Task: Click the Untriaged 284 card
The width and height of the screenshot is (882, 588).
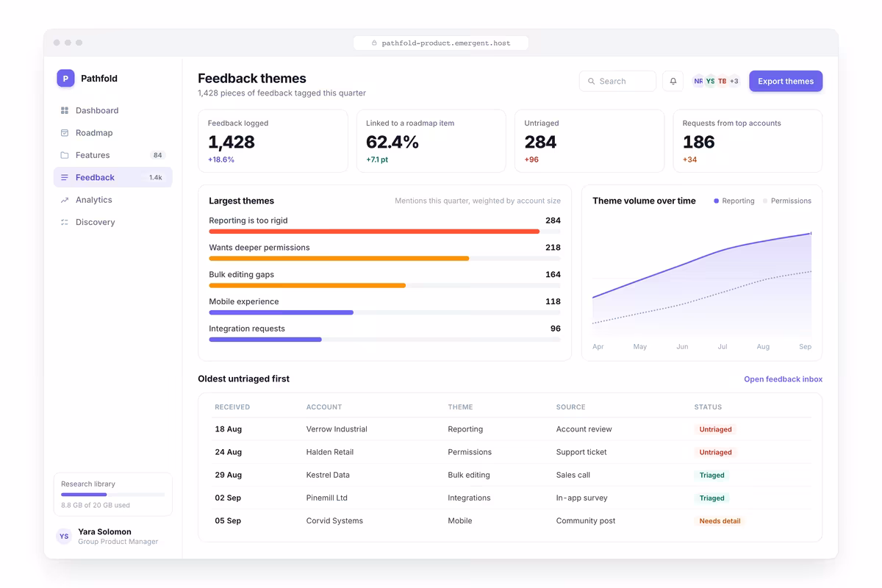Action: (589, 141)
